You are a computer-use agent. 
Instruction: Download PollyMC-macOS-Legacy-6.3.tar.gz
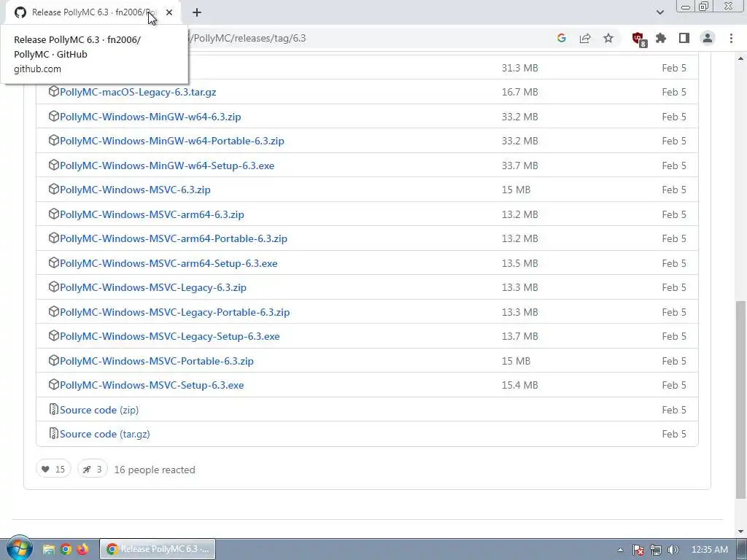pos(138,92)
